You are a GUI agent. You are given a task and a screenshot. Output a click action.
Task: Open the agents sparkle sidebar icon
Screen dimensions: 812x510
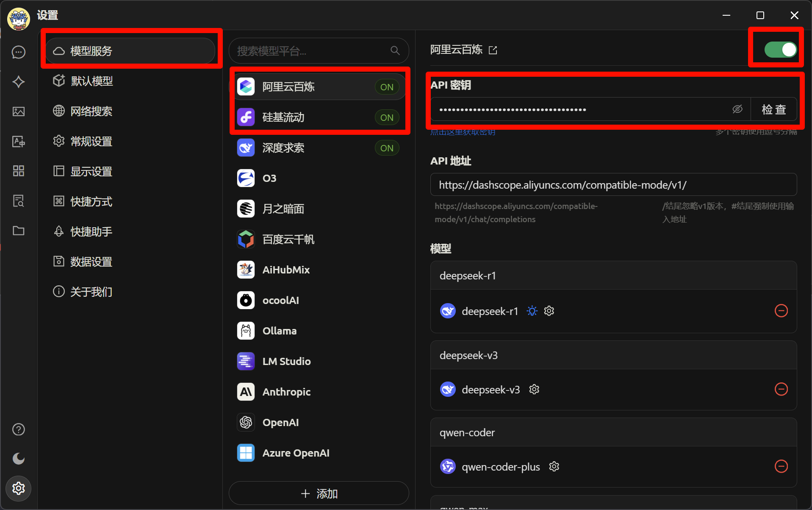[x=19, y=82]
